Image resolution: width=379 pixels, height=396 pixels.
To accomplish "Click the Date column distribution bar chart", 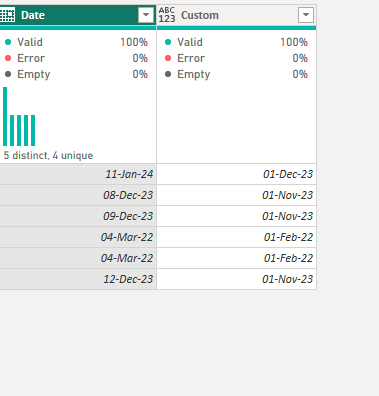I will coord(19,117).
